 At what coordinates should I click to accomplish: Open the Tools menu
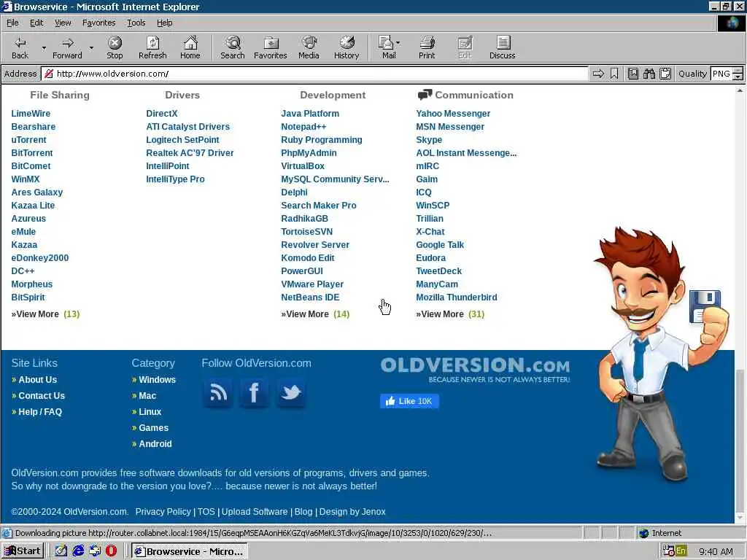coord(136,23)
